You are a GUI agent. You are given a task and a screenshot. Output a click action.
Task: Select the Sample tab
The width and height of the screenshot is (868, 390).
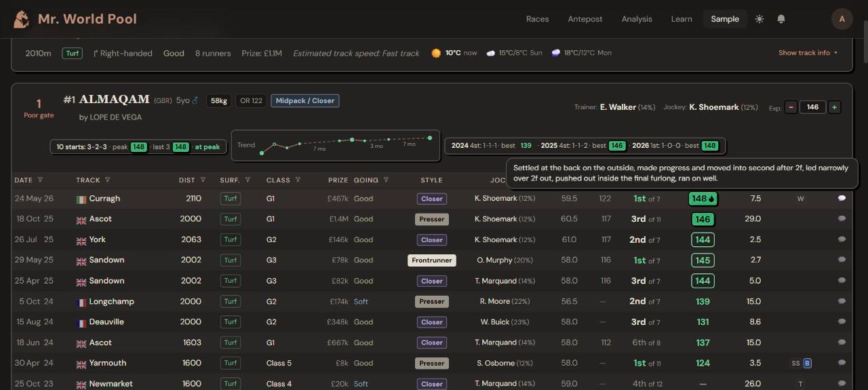point(725,19)
